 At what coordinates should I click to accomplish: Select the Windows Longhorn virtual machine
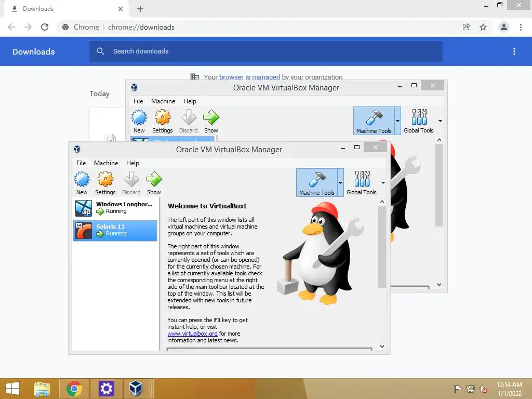(x=115, y=208)
